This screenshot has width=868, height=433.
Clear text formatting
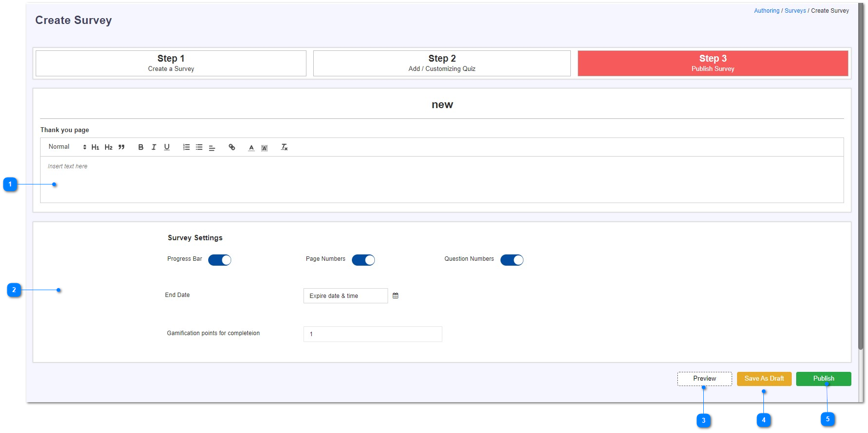tap(284, 147)
